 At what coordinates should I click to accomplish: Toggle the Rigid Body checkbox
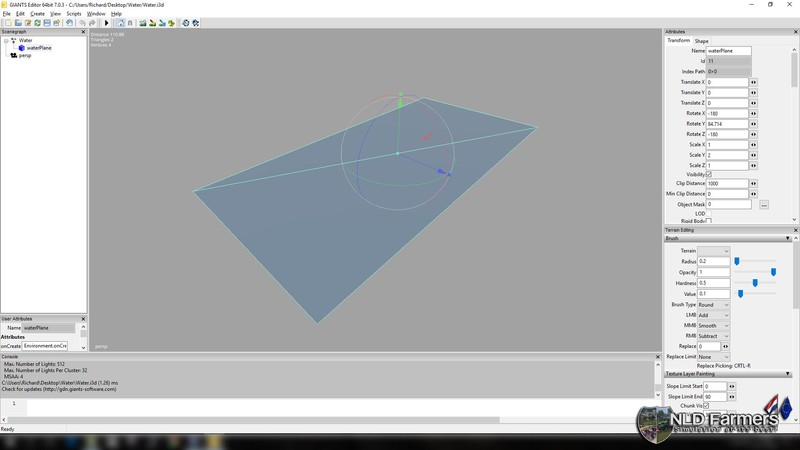point(709,221)
